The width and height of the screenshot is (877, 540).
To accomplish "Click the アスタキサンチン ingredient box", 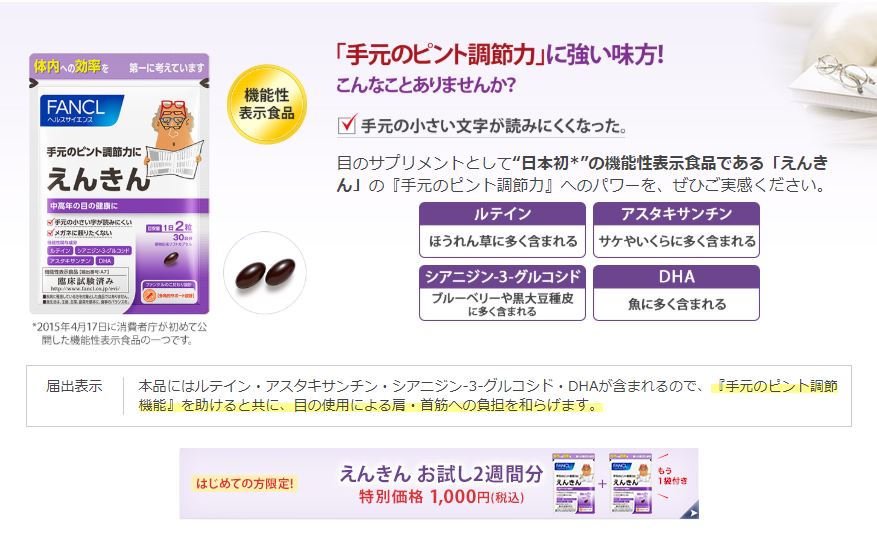I will (x=676, y=230).
